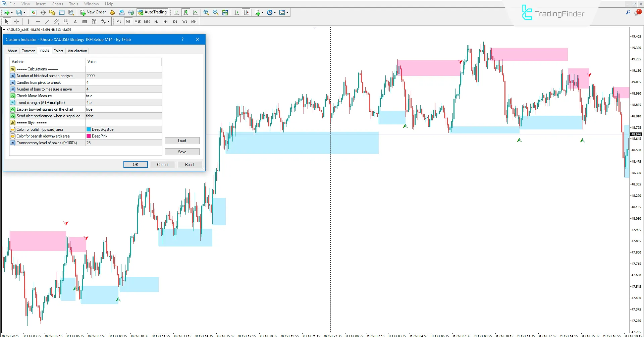Expand the shapes drawing dropdown
This screenshot has height=337, width=644.
tap(108, 21)
